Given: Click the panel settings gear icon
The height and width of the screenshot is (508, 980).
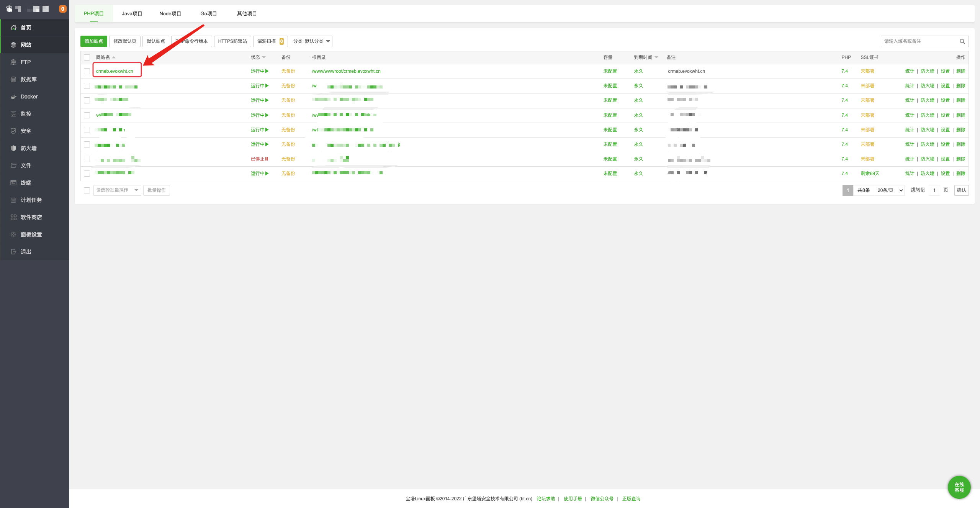Looking at the screenshot, I should tap(13, 234).
